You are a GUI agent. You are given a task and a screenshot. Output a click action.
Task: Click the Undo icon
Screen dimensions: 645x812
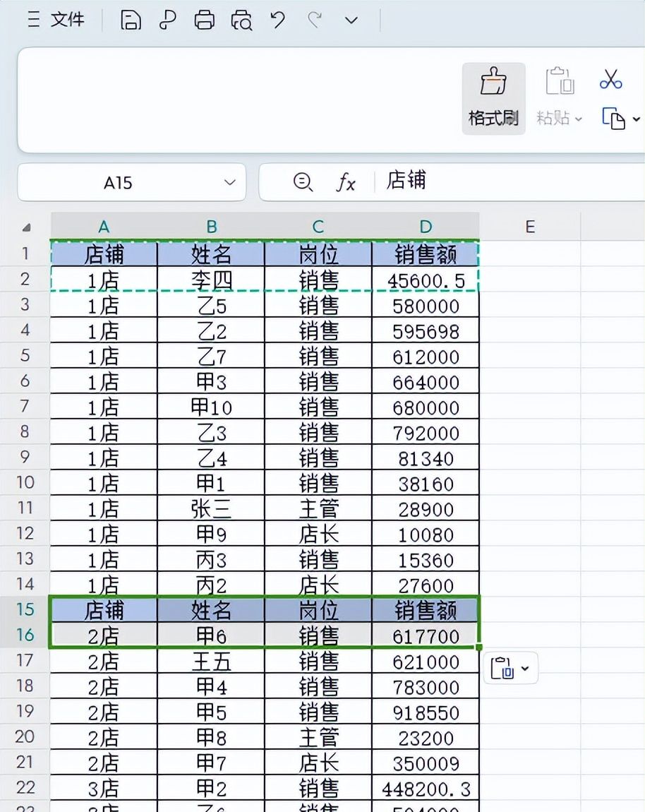[x=277, y=21]
